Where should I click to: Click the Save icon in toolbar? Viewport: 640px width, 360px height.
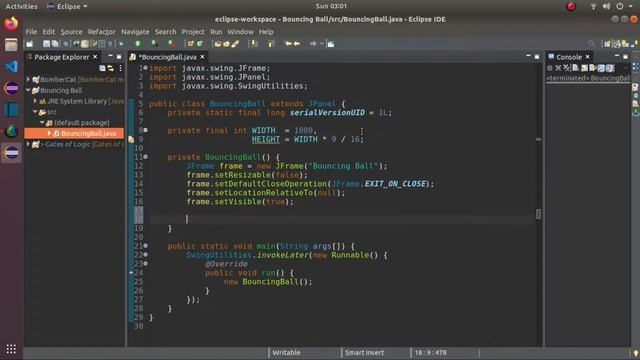click(47, 44)
